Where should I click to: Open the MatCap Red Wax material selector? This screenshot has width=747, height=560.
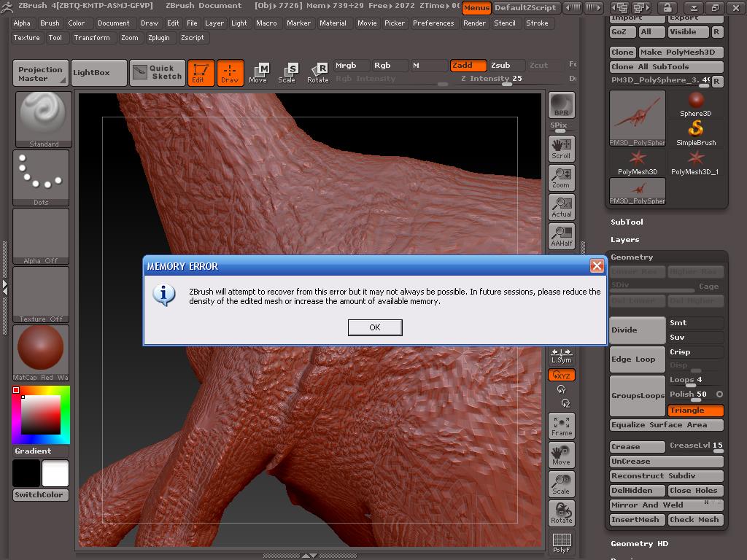41,353
